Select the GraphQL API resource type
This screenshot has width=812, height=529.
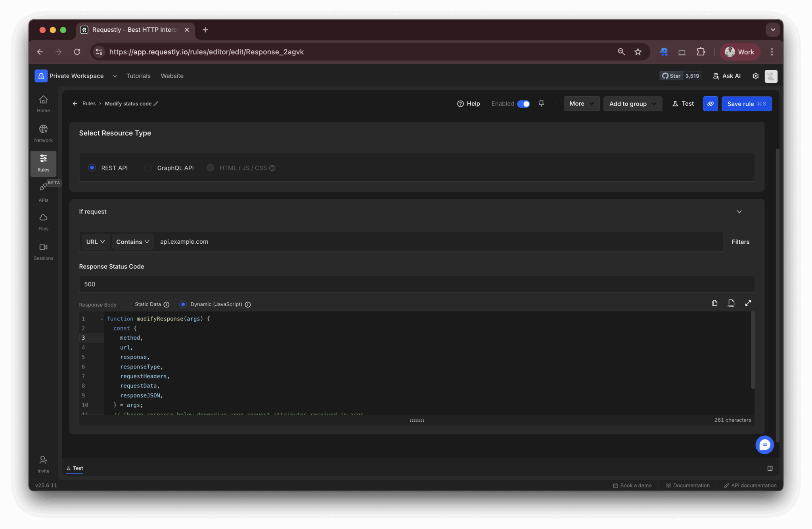(x=147, y=168)
